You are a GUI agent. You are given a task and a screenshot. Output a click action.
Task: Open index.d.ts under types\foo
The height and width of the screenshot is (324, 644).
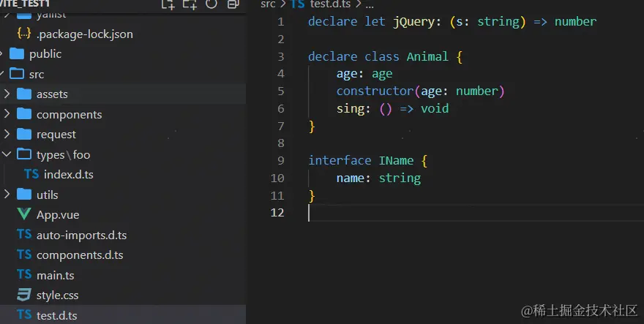click(69, 175)
